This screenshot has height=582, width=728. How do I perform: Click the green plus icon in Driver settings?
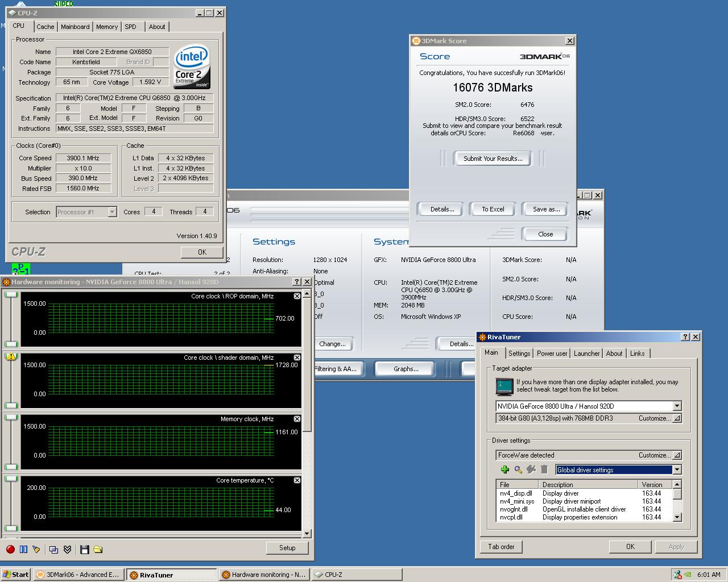[504, 469]
